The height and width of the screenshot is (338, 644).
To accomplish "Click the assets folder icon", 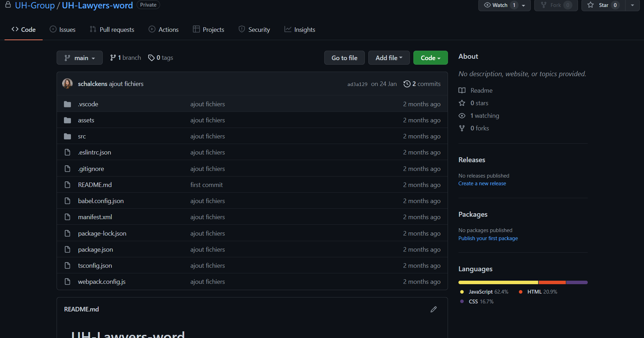I will 67,120.
